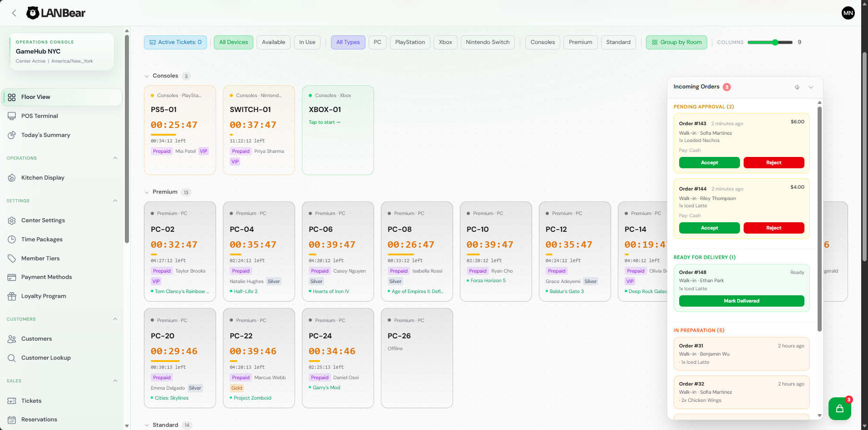
Task: Click the Loyalty Program gift icon
Action: pyautogui.click(x=12, y=296)
